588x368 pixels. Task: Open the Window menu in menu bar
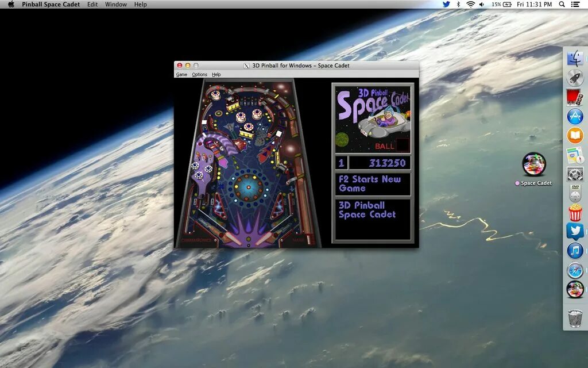click(x=116, y=4)
